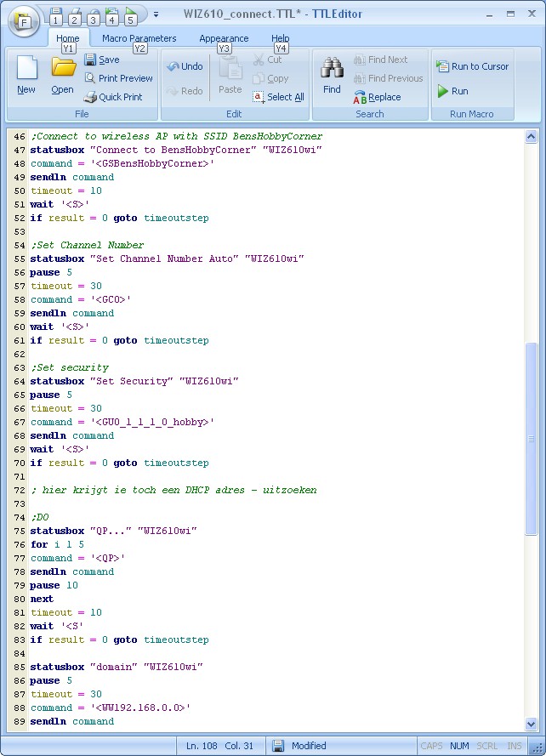The height and width of the screenshot is (756, 546).
Task: Switch to the Macro Parameters tab
Action: pyautogui.click(x=139, y=38)
